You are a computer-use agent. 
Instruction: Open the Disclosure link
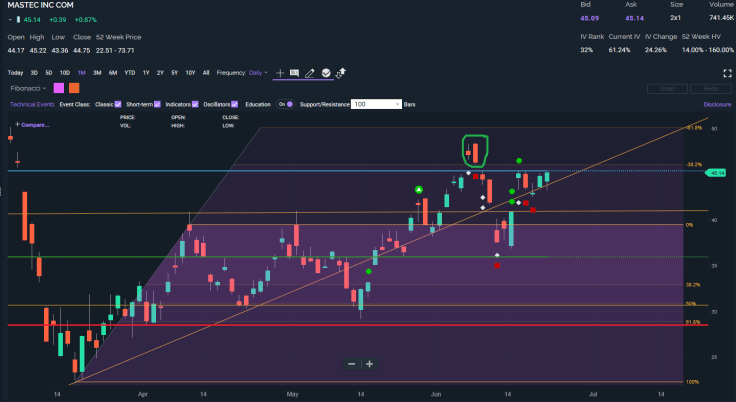[717, 104]
